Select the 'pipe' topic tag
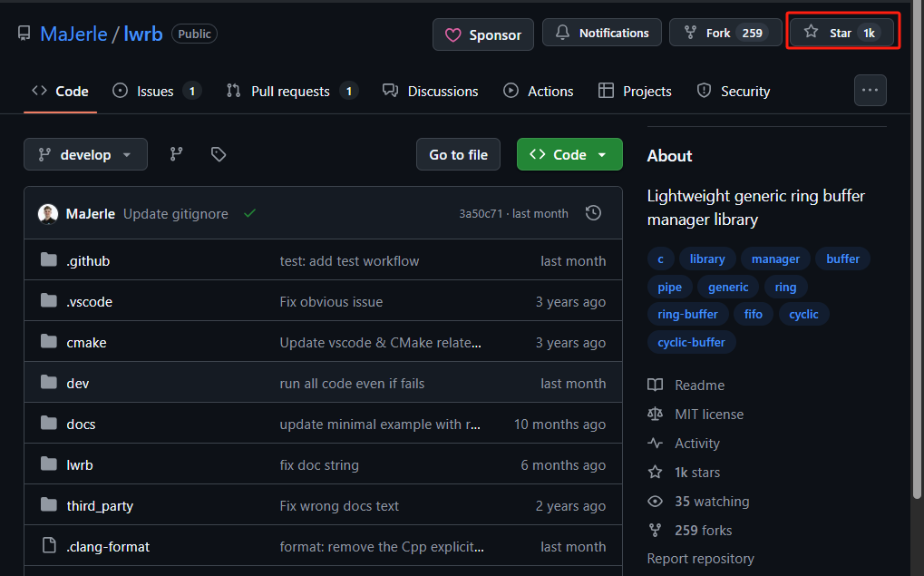Image resolution: width=924 pixels, height=576 pixels. (x=670, y=288)
